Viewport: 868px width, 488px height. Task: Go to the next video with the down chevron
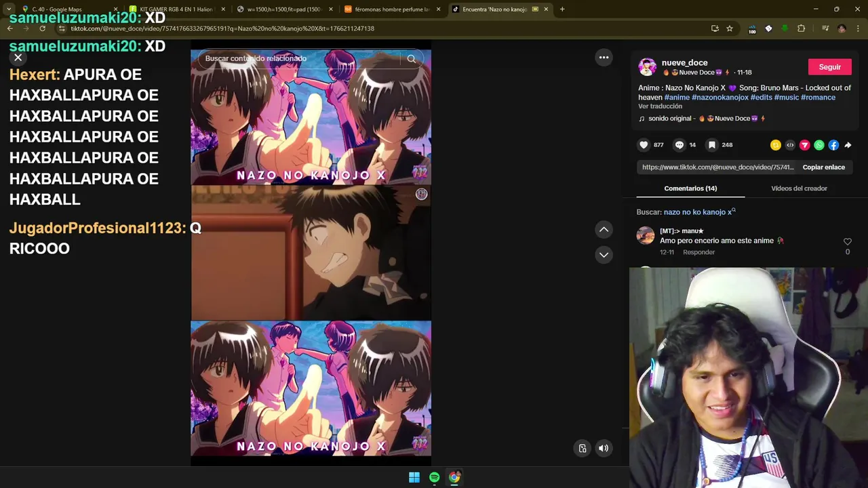pyautogui.click(x=604, y=255)
